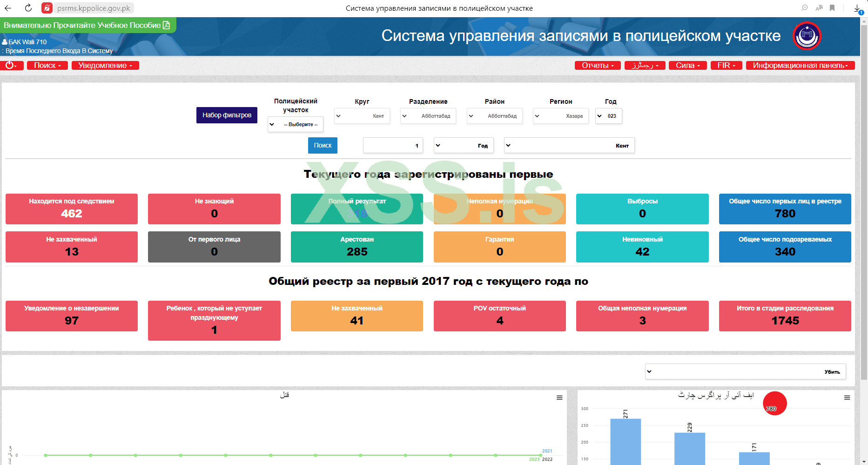Image resolution: width=868 pixels, height=465 pixels.
Task: Click the number input field showing 1
Action: tap(393, 145)
